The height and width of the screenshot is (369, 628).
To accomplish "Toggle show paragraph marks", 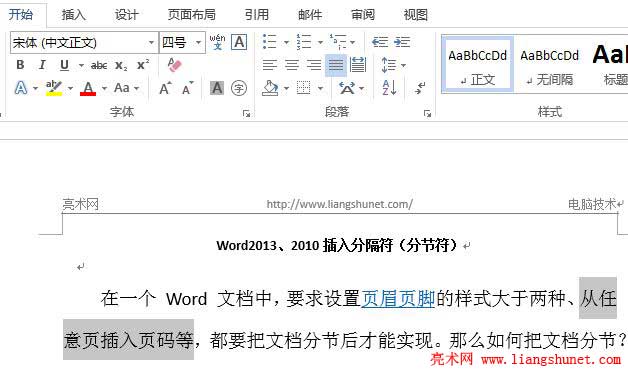I will tap(420, 88).
